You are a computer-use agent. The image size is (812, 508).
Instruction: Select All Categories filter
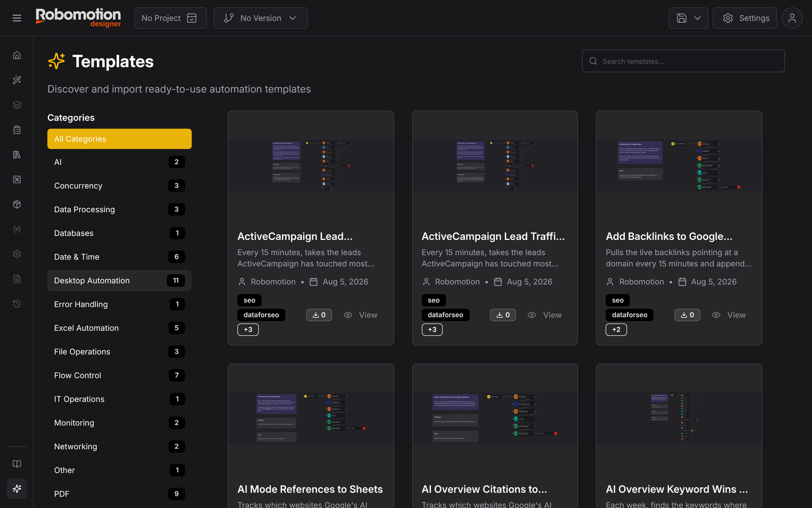(x=120, y=139)
